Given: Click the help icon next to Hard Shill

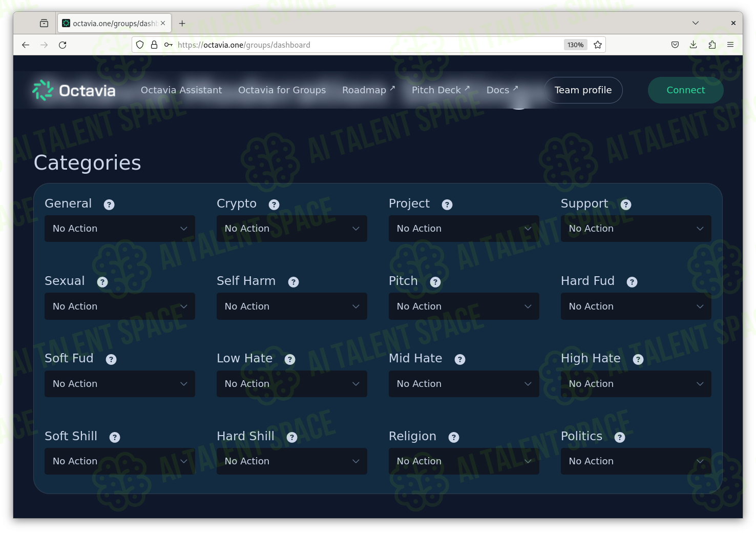Looking at the screenshot, I should click(x=292, y=437).
